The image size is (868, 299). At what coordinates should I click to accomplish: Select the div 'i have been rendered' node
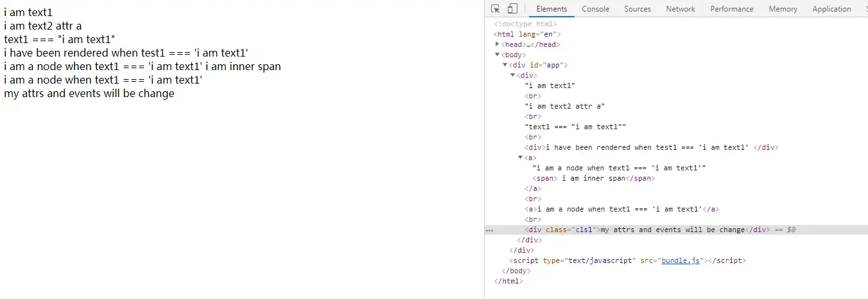(x=651, y=147)
